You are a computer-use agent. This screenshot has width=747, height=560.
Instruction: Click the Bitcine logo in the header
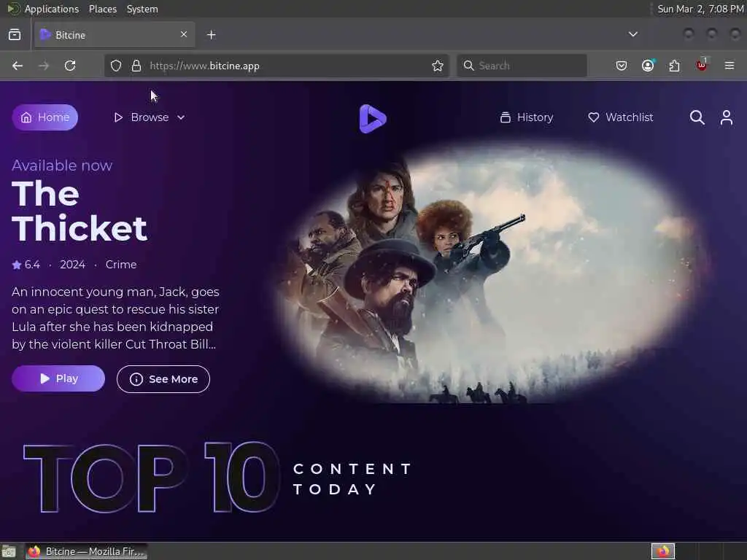click(373, 119)
